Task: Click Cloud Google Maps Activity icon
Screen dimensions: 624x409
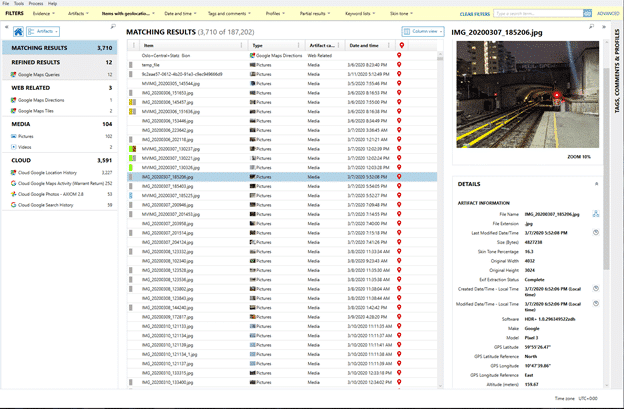Action: (14, 183)
